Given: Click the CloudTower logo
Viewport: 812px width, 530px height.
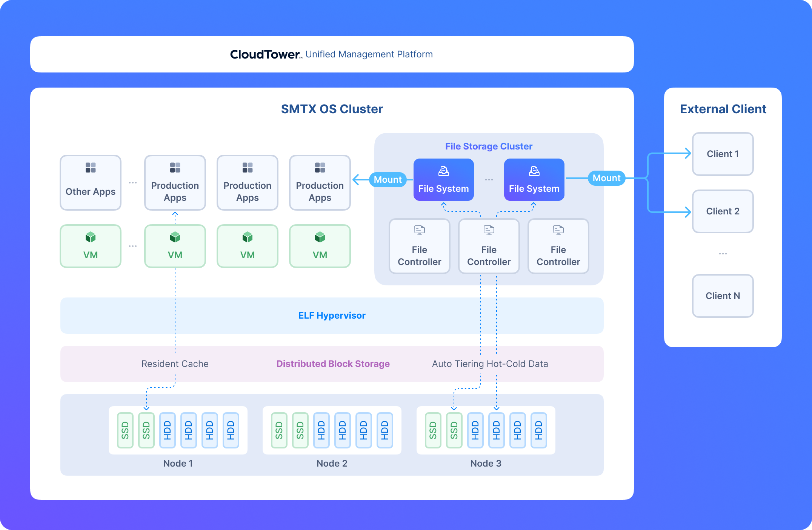Looking at the screenshot, I should (x=266, y=54).
